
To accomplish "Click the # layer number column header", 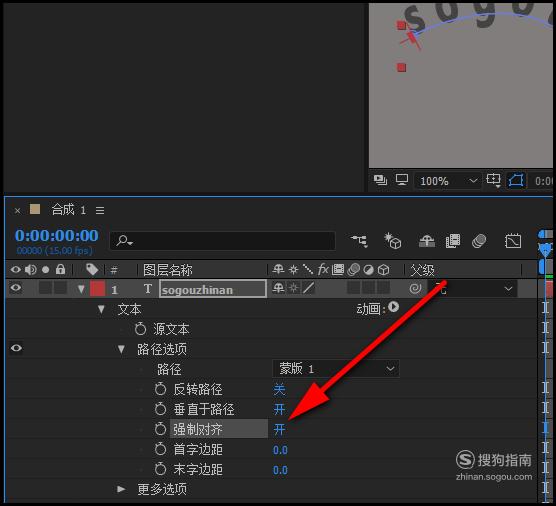I will tap(113, 271).
